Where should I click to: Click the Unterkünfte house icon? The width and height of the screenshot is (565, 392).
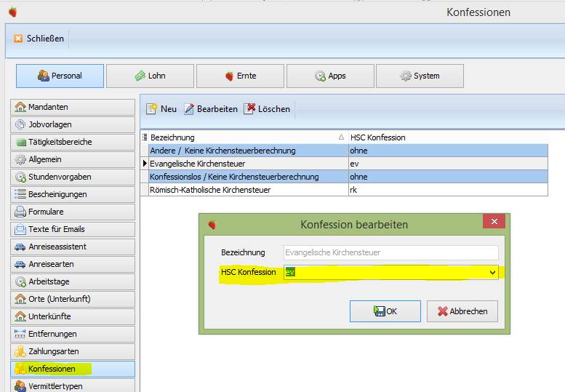[20, 316]
